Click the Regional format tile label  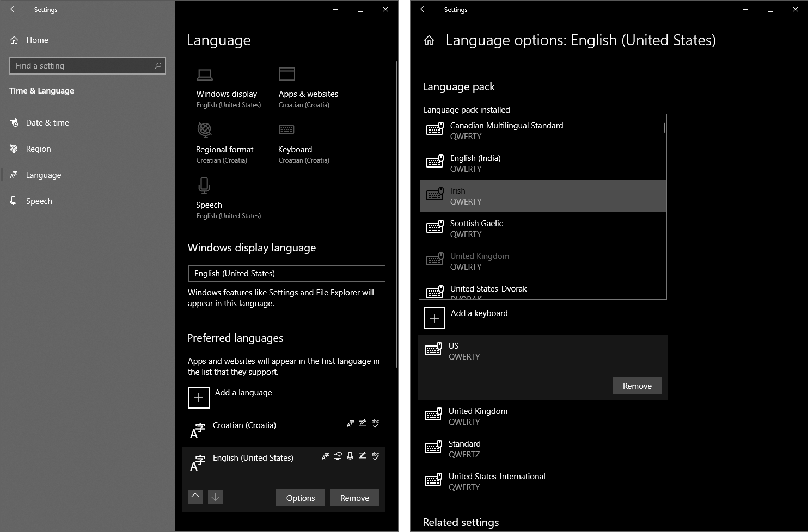point(224,150)
